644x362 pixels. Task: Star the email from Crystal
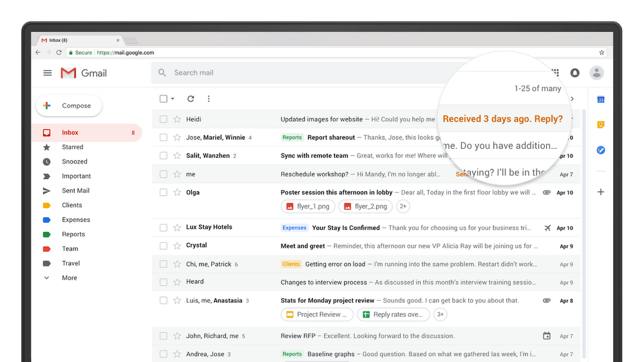point(177,245)
